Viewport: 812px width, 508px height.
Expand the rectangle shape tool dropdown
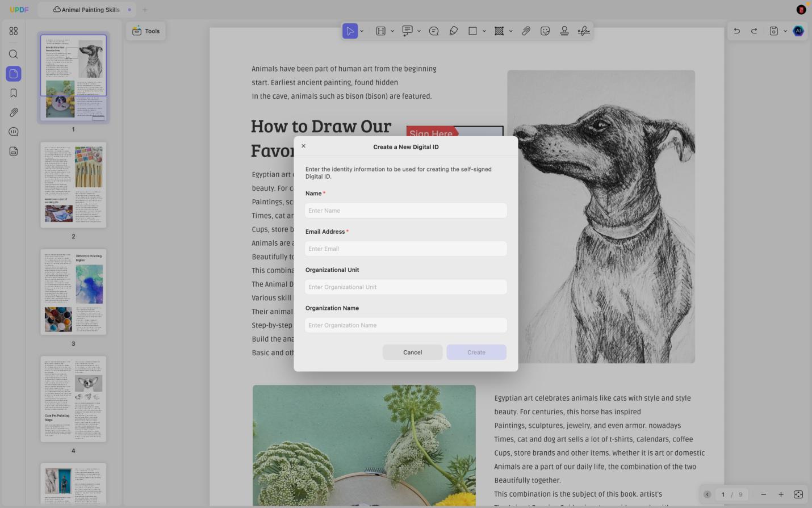(484, 31)
